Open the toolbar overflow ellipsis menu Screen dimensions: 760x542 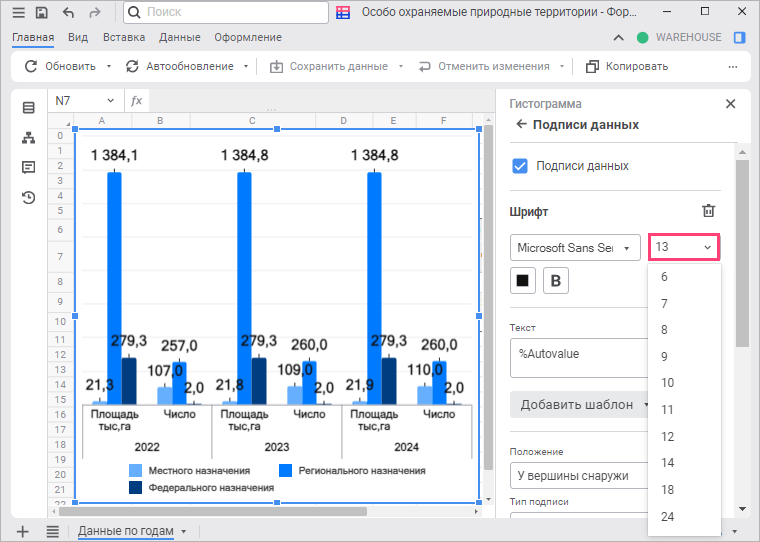733,66
